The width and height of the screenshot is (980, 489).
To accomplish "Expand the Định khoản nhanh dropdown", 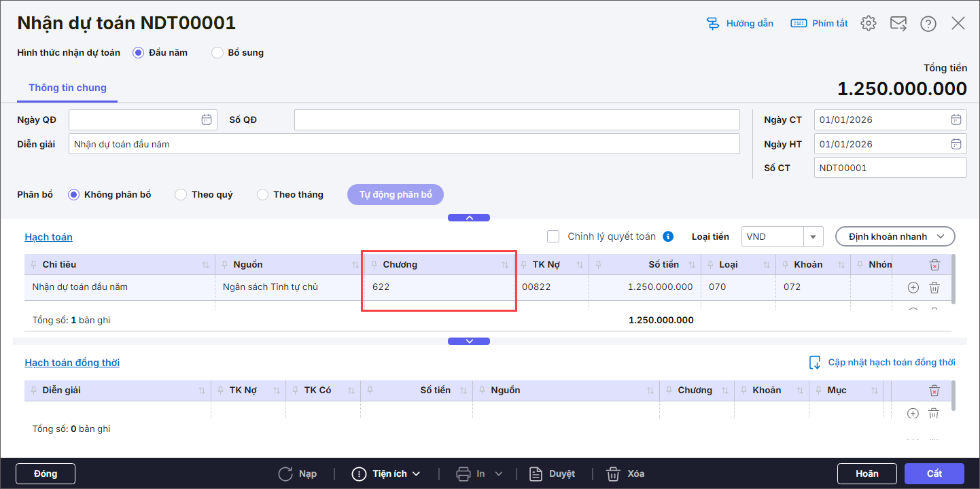I will pyautogui.click(x=894, y=236).
